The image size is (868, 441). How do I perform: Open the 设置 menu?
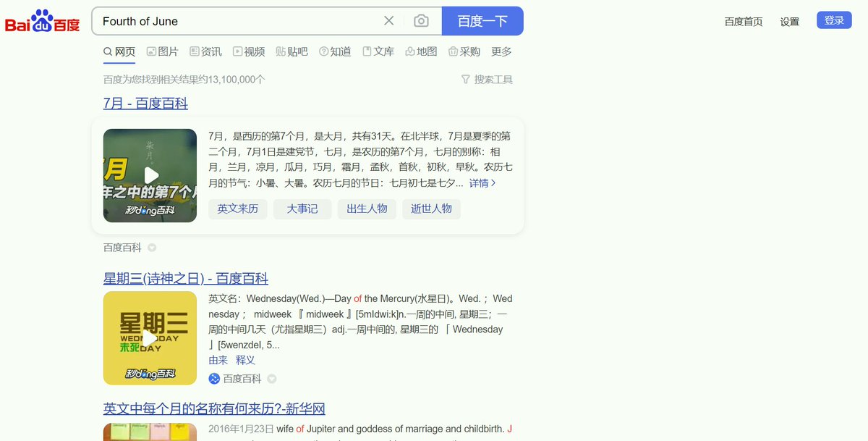[790, 22]
